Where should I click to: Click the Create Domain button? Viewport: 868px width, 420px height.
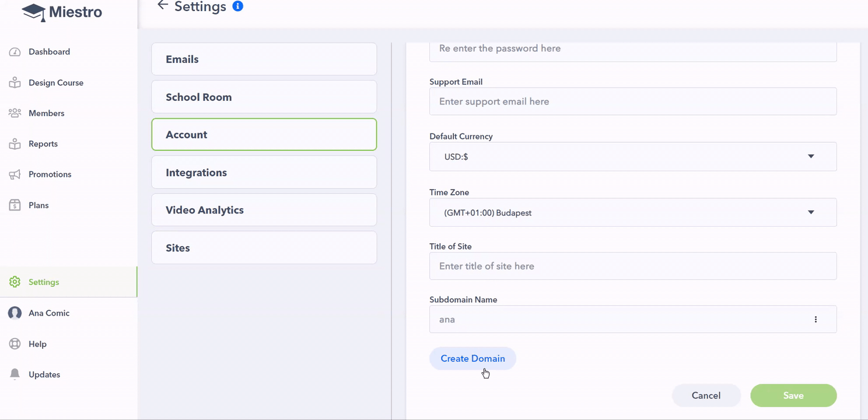(473, 359)
